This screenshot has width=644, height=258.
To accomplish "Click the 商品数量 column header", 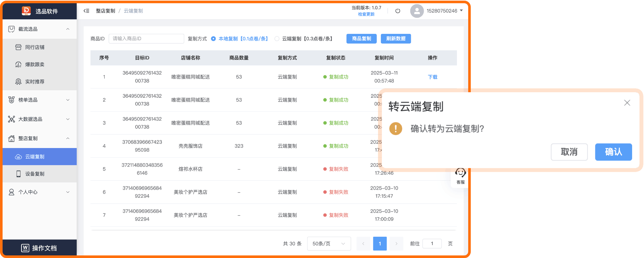I will [239, 58].
